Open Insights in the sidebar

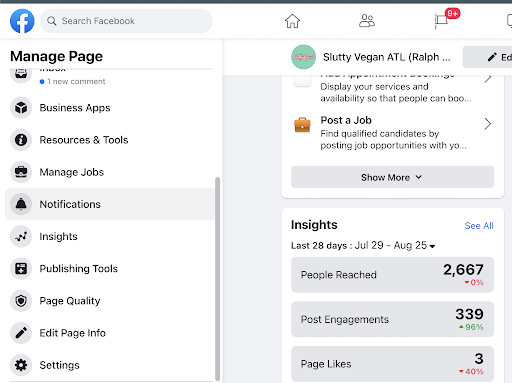(109, 236)
